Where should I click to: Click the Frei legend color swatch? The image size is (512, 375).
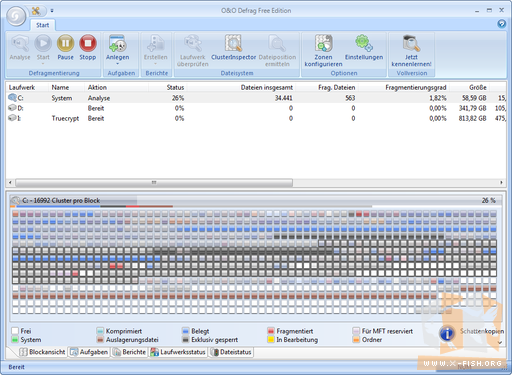[x=15, y=331]
